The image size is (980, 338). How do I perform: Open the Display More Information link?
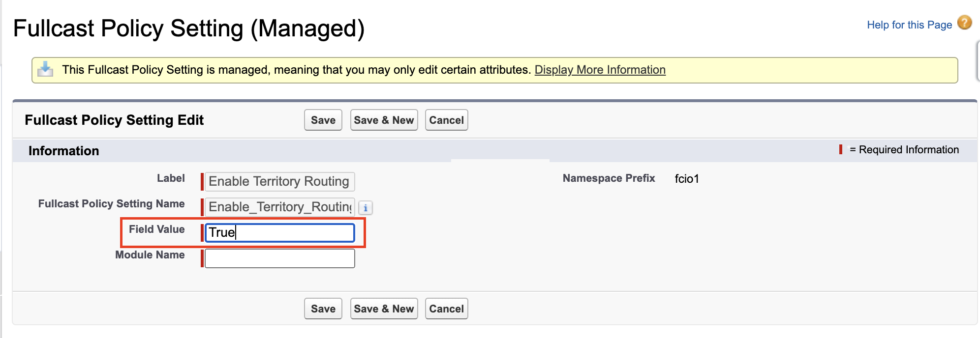click(x=600, y=70)
